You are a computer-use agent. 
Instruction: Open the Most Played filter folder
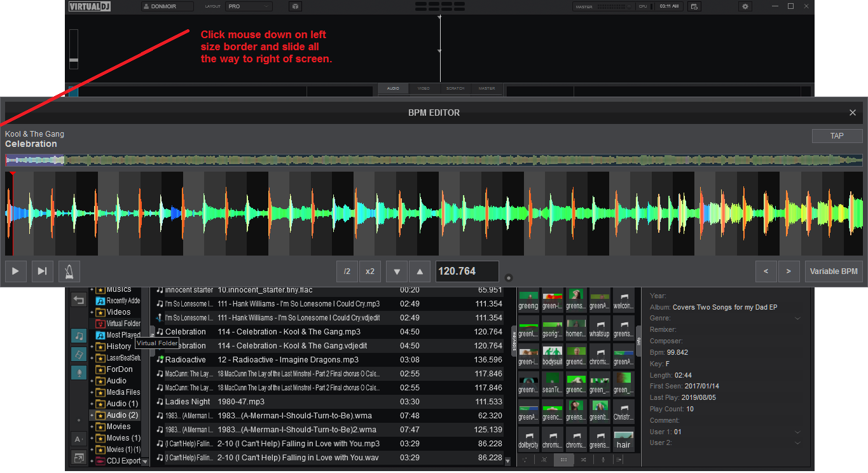[x=118, y=335]
